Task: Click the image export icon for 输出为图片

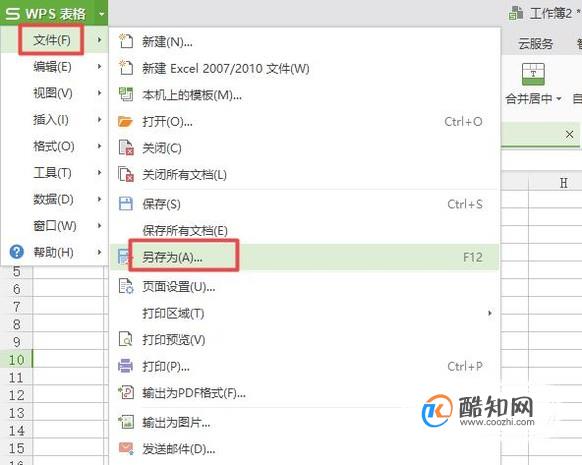Action: click(x=126, y=422)
